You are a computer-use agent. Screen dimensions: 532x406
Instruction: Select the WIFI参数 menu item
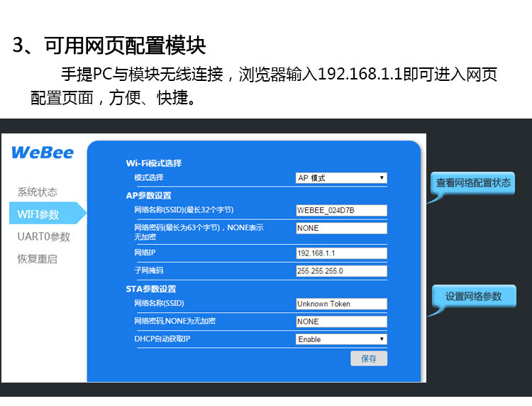(x=48, y=213)
